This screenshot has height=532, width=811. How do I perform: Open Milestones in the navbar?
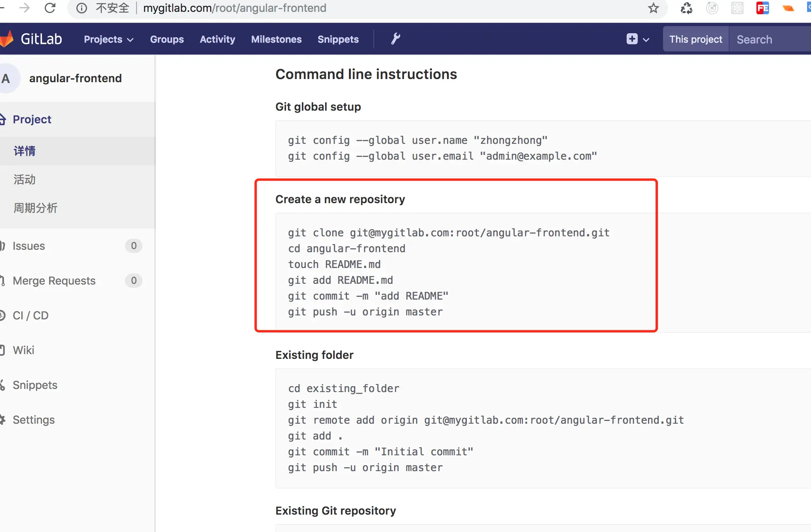(276, 39)
